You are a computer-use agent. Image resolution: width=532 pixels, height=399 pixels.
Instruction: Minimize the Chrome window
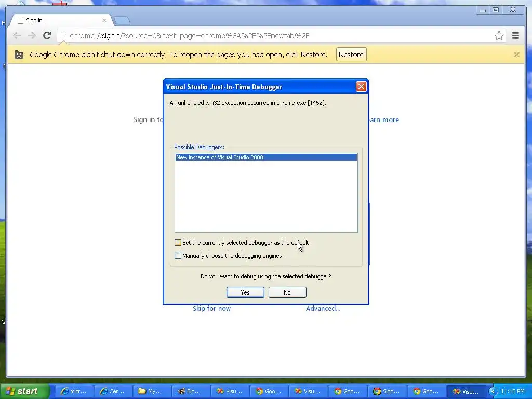click(482, 10)
